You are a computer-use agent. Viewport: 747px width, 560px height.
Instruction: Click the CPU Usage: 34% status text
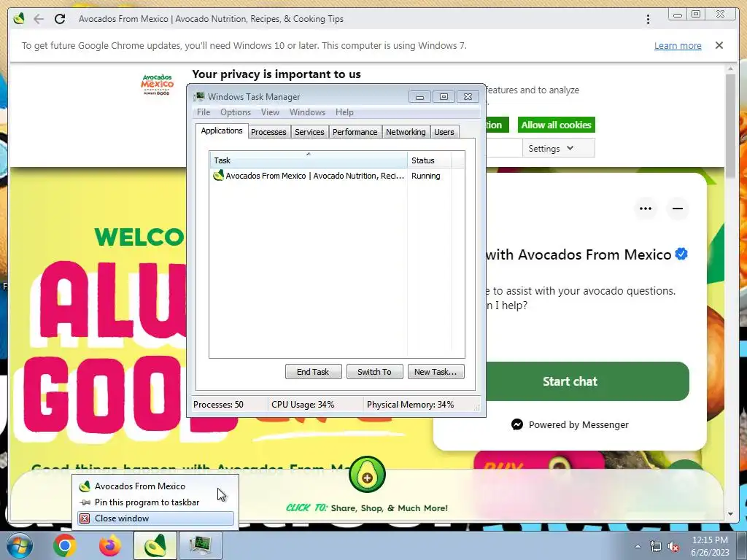tap(303, 404)
